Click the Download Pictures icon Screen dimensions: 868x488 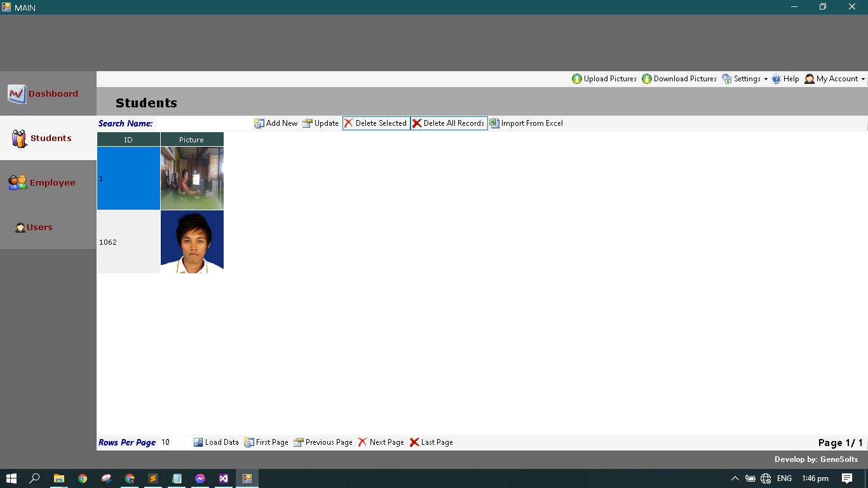coord(647,79)
